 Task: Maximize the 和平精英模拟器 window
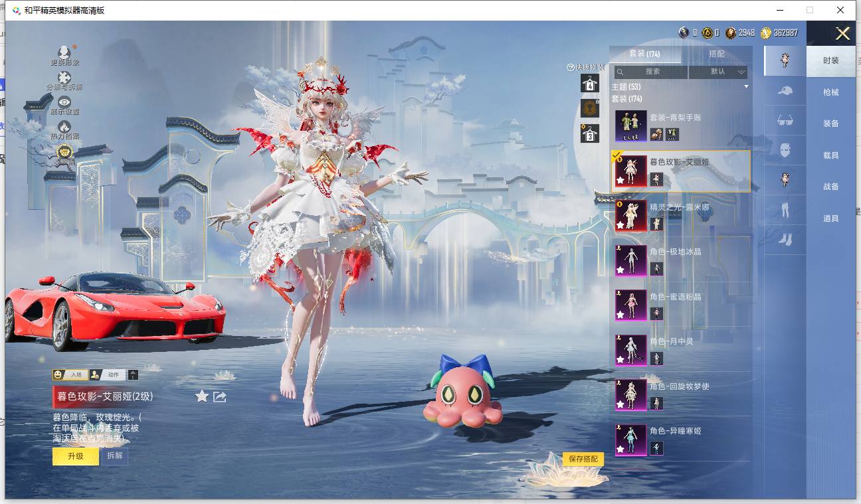tap(809, 10)
